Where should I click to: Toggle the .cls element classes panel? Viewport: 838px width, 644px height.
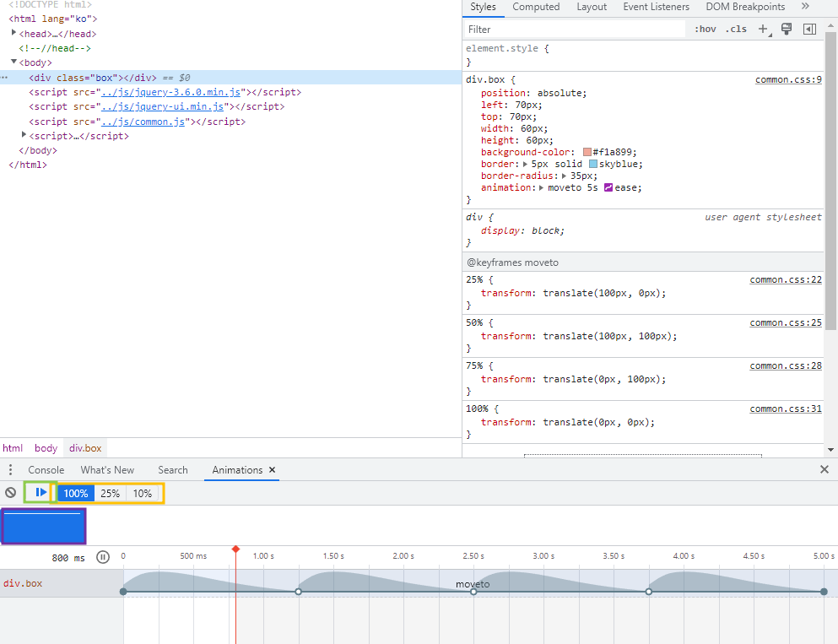(x=736, y=29)
